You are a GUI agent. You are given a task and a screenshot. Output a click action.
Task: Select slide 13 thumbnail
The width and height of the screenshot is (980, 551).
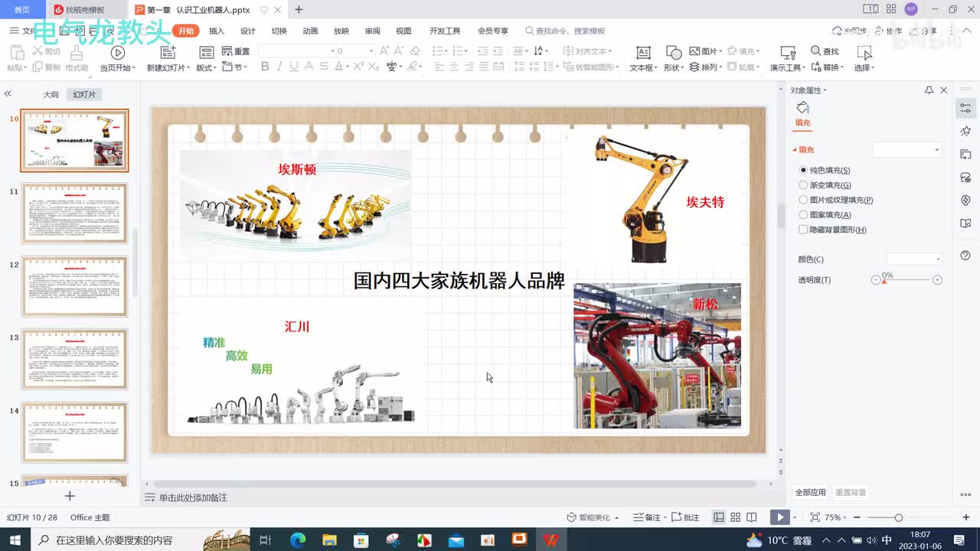click(x=74, y=360)
